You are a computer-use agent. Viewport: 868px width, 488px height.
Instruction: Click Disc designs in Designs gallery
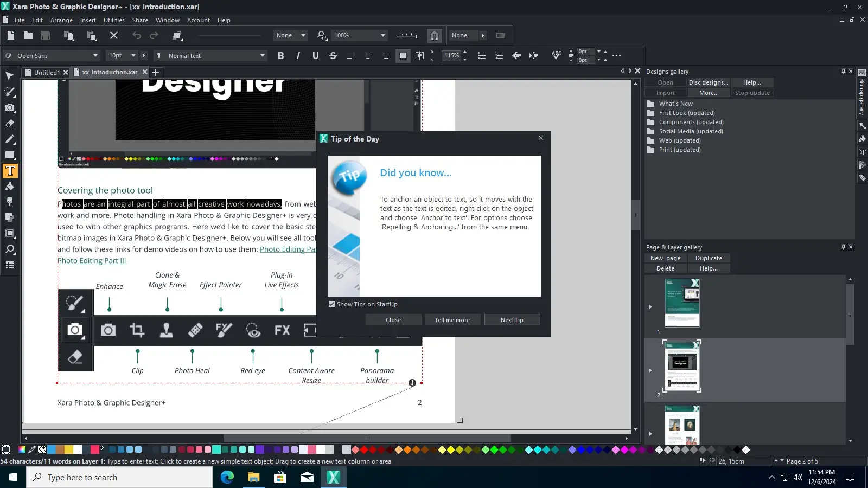tap(709, 82)
